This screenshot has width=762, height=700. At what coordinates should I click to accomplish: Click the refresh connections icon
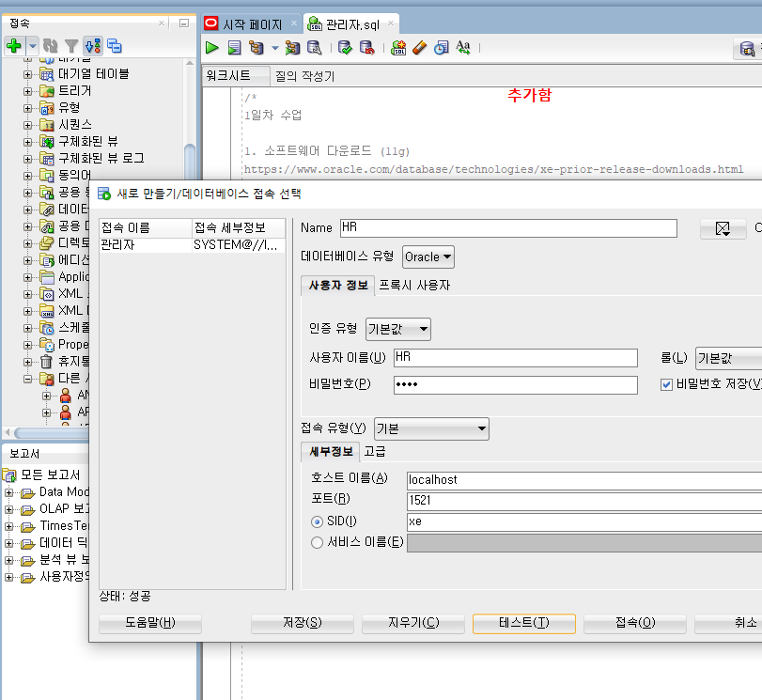point(50,46)
